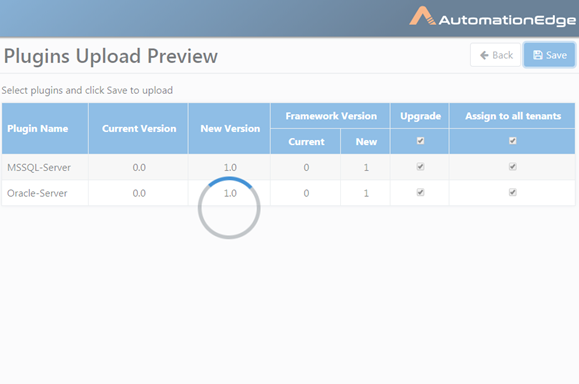
Task: Click the left arrow icon on Back
Action: pos(484,55)
